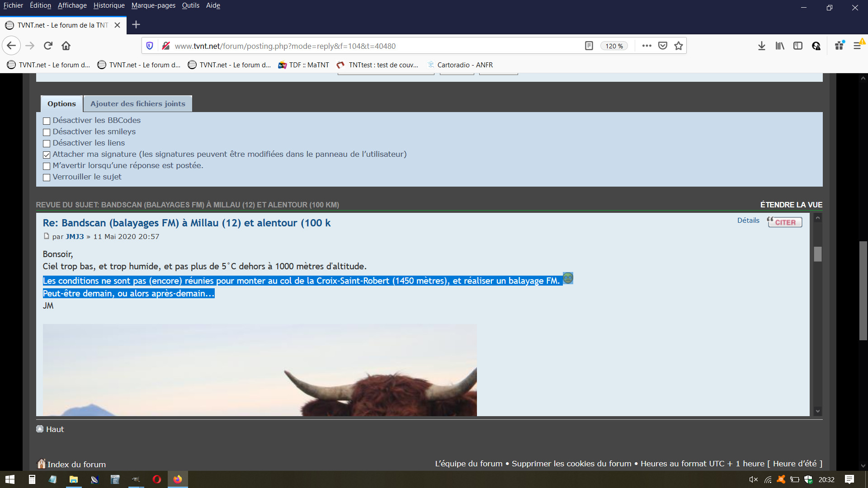Open Index du forum link
The image size is (868, 488).
(76, 465)
